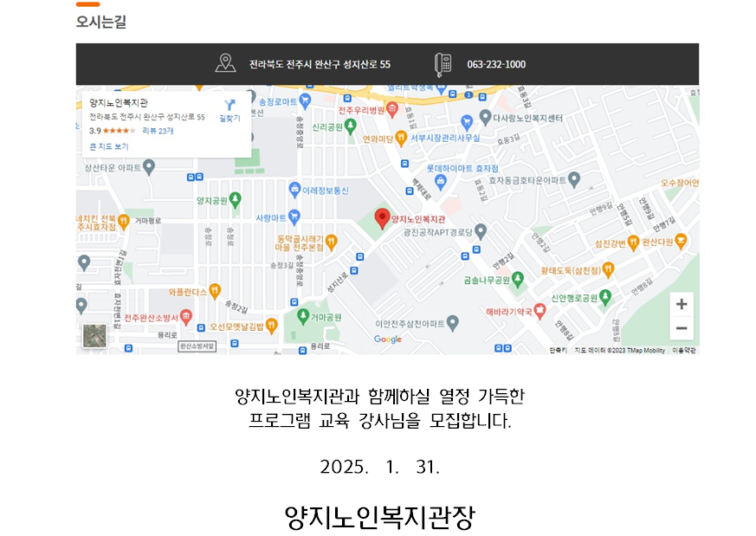Switch to satellite view thumbnail
Screen dimensions: 756x536
(x=94, y=335)
